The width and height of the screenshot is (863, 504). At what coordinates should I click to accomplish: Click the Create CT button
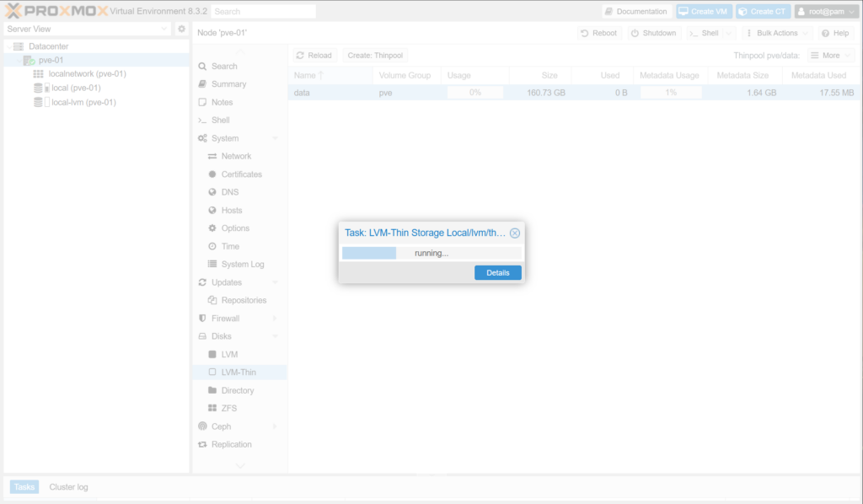click(x=762, y=12)
